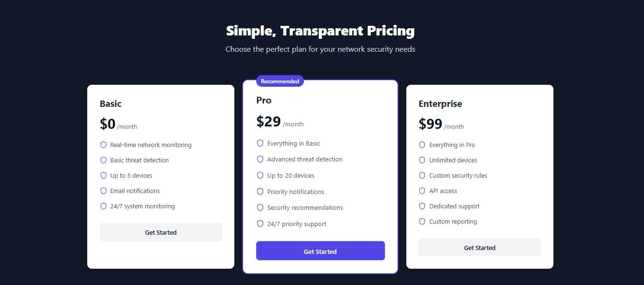Click Get Started on the Basic plan
The image size is (644, 285).
pos(161,232)
